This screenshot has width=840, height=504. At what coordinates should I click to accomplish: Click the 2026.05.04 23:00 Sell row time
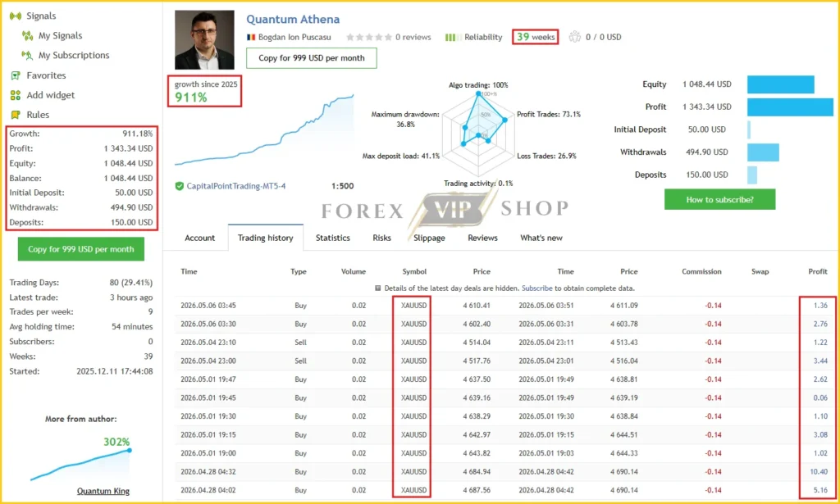click(x=208, y=361)
